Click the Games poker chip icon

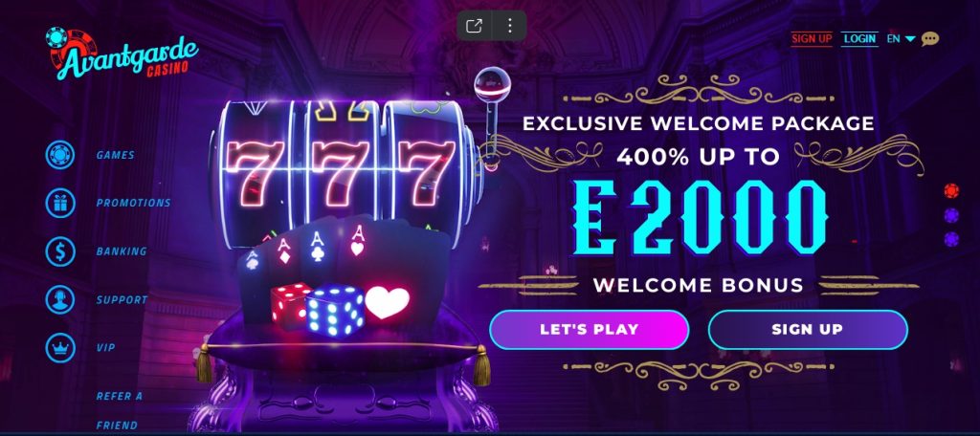[60, 155]
